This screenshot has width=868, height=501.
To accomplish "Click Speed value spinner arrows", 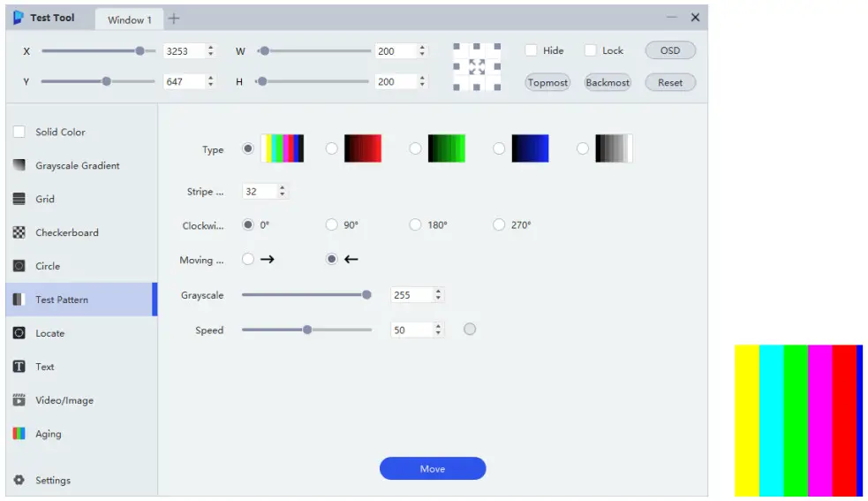I will click(438, 330).
